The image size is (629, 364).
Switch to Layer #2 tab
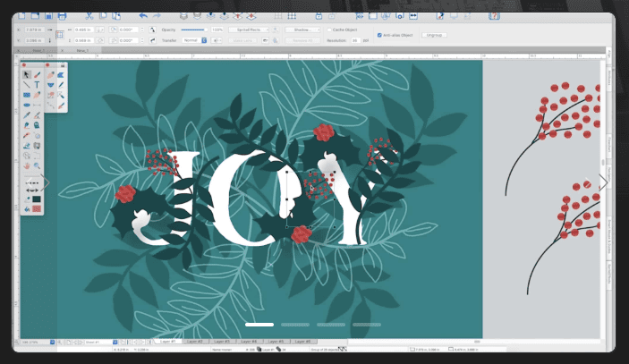coord(195,342)
